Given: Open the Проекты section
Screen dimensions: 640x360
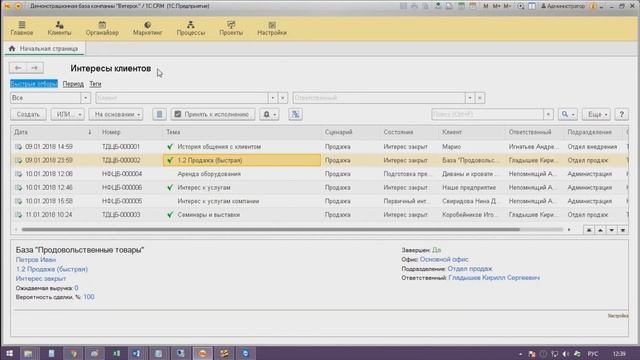Looking at the screenshot, I should [x=231, y=28].
